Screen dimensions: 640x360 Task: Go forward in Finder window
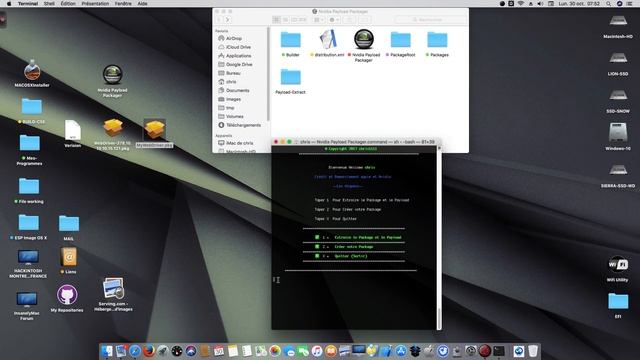[x=228, y=20]
